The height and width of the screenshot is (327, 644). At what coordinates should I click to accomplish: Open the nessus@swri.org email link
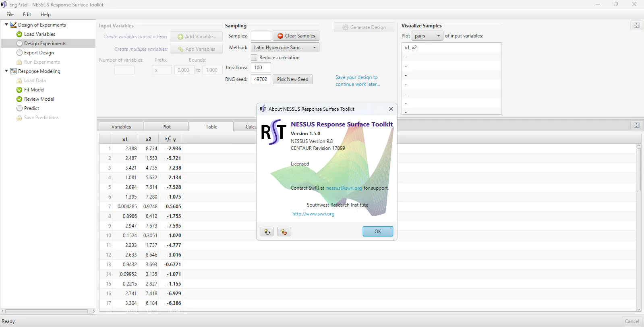coord(344,188)
